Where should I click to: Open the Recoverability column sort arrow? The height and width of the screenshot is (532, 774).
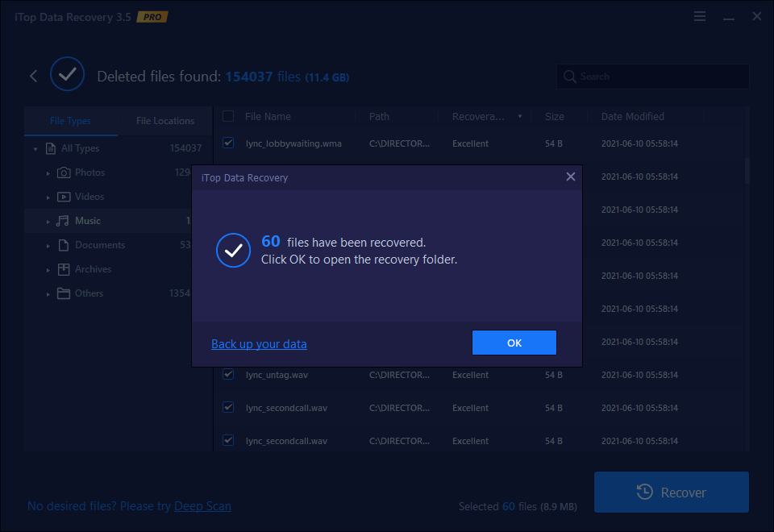point(520,116)
